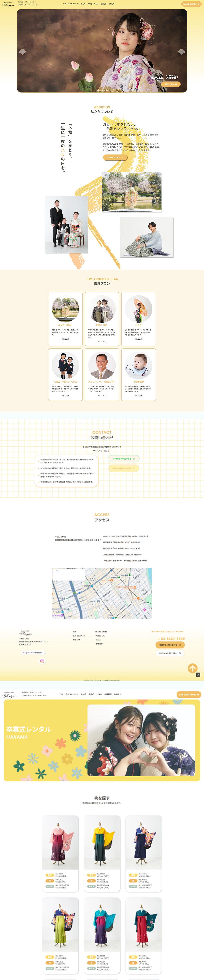The height and width of the screenshot is (980, 204).
Task: Click the Yellowspace logo in the homepage header
Action: coord(8,4)
